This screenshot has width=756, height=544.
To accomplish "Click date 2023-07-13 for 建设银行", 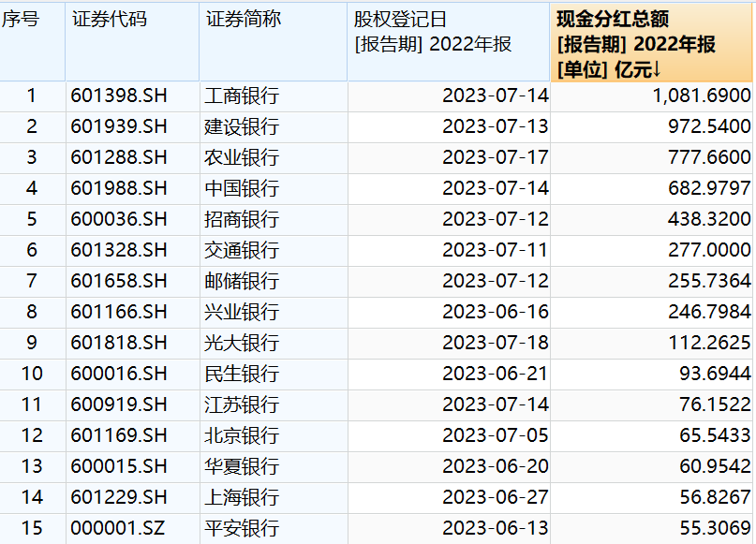I will point(496,126).
